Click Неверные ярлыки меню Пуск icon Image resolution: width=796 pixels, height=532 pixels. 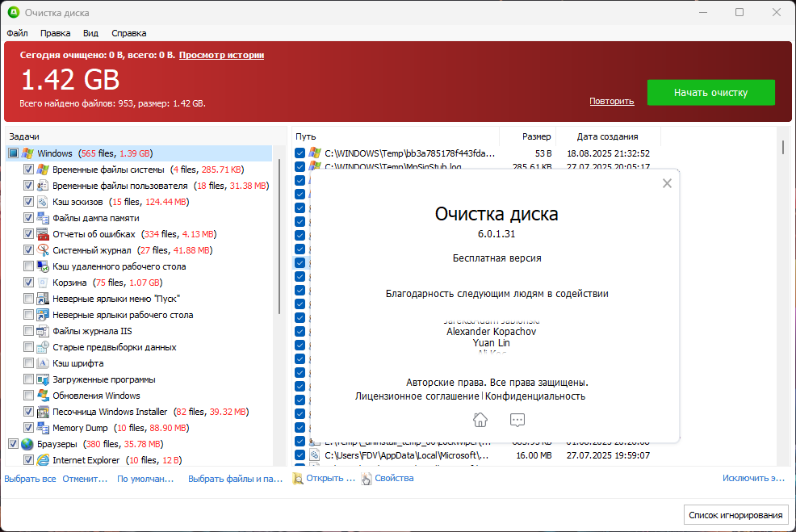coord(43,299)
